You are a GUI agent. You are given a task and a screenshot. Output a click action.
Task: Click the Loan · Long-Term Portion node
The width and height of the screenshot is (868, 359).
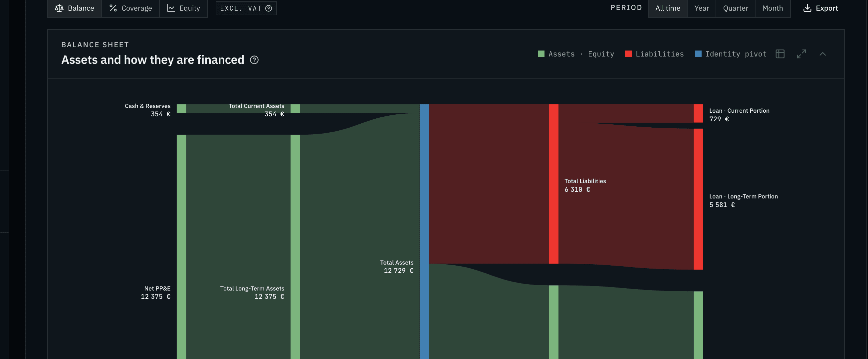pos(698,199)
